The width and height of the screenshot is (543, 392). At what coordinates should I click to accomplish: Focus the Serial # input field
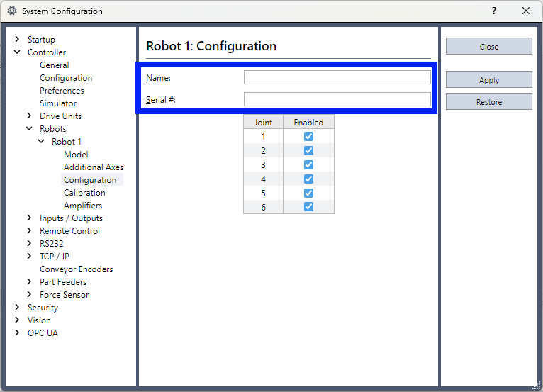337,99
